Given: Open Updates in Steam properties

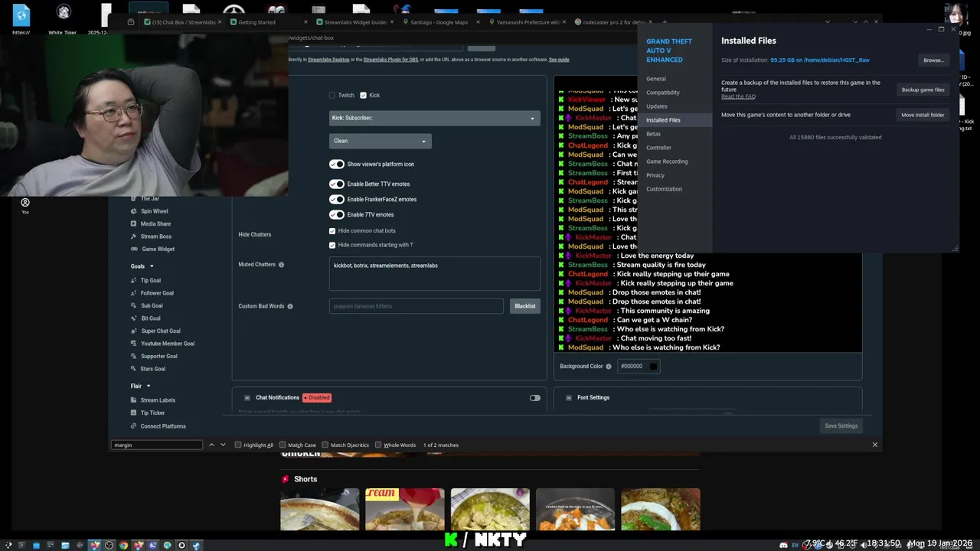Looking at the screenshot, I should 657,106.
